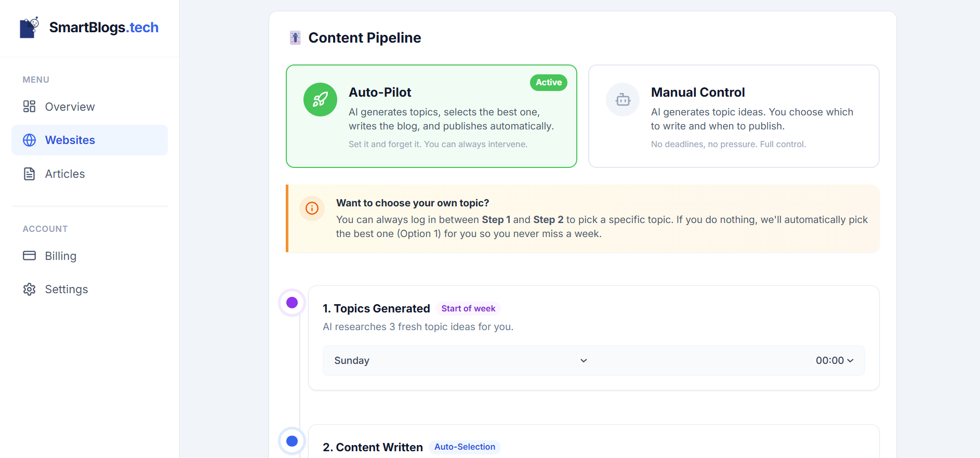
Task: Click the green Active badge
Action: [x=548, y=82]
